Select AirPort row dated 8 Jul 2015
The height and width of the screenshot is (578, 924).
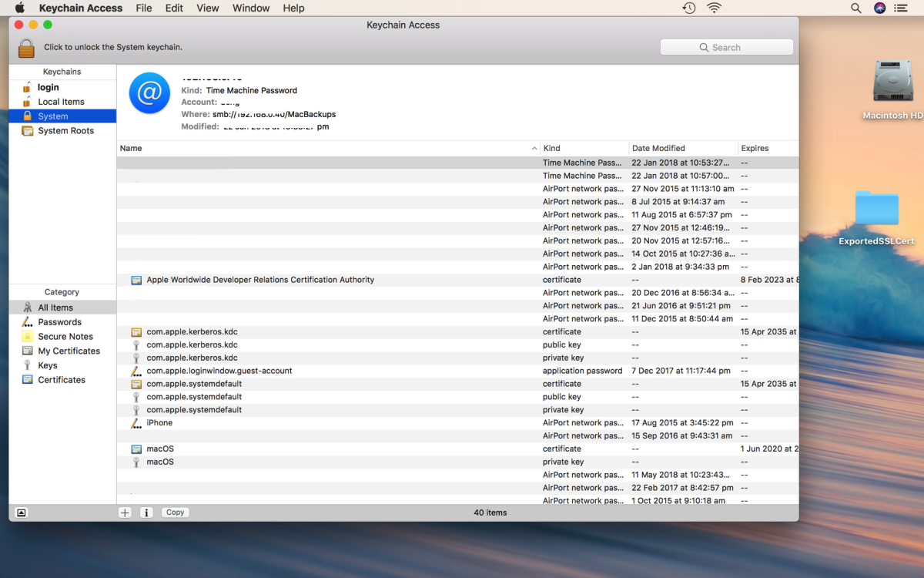(457, 202)
